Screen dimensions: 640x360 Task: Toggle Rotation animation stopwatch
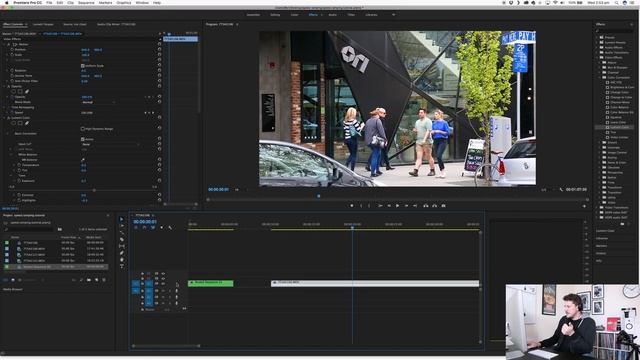(x=12, y=71)
